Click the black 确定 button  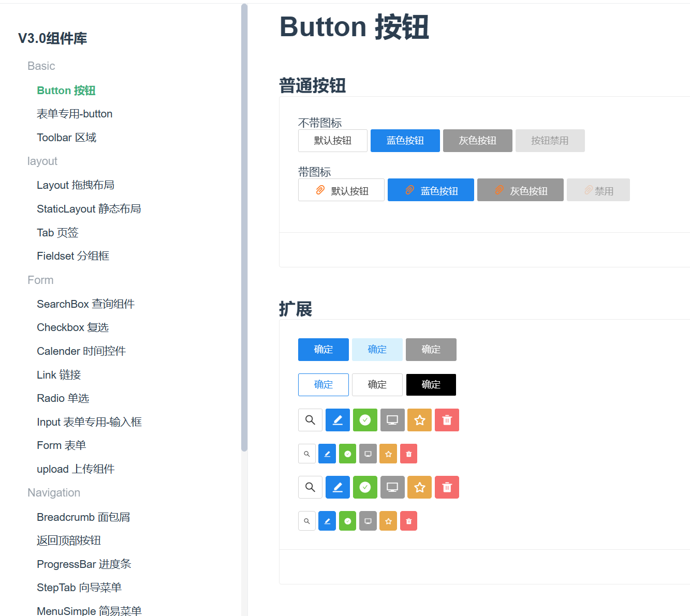click(431, 385)
